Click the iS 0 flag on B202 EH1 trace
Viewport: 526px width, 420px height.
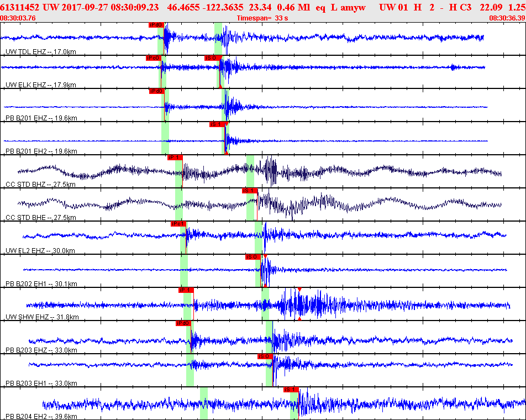pyautogui.click(x=253, y=257)
